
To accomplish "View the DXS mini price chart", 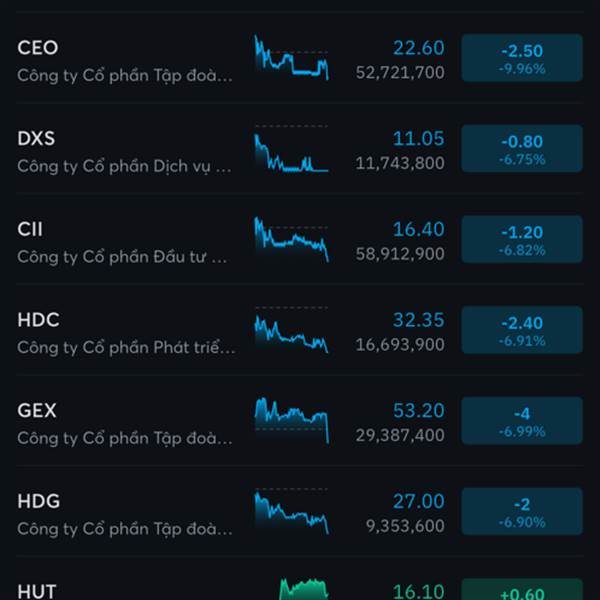I will click(291, 148).
